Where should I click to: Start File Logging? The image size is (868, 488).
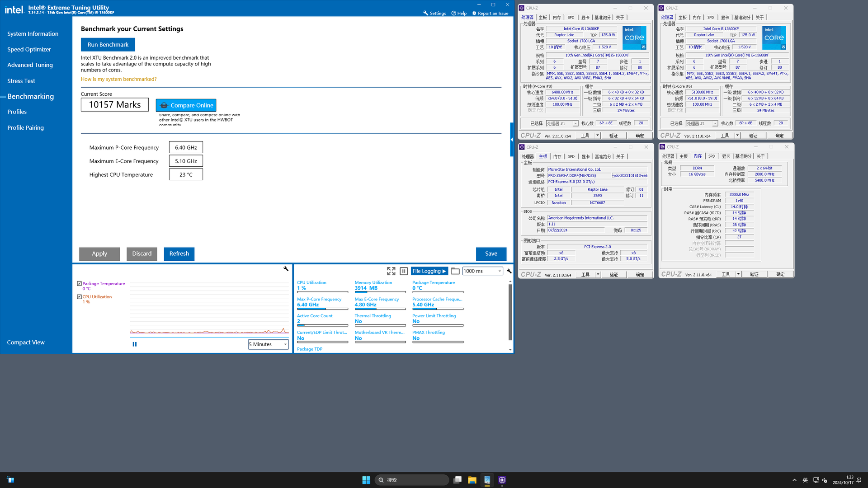(429, 271)
